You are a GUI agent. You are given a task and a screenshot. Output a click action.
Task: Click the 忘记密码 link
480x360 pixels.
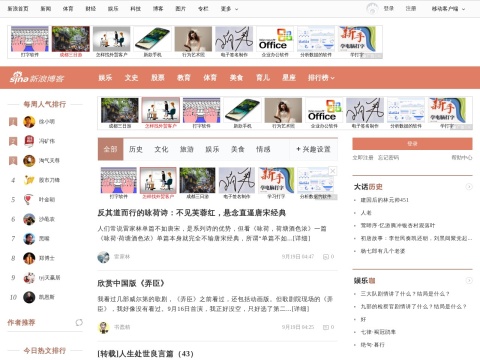[388, 157]
